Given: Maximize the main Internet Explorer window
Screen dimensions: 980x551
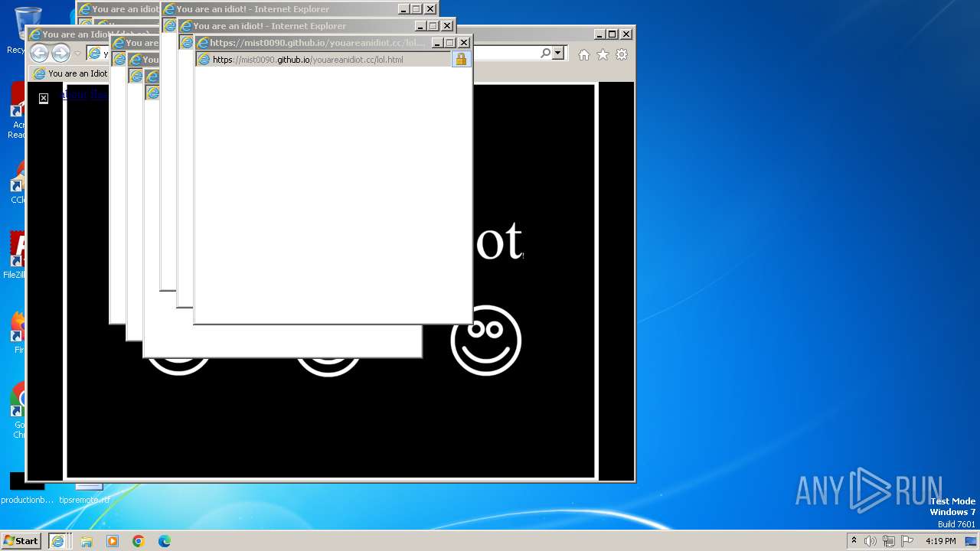Looking at the screenshot, I should (612, 34).
